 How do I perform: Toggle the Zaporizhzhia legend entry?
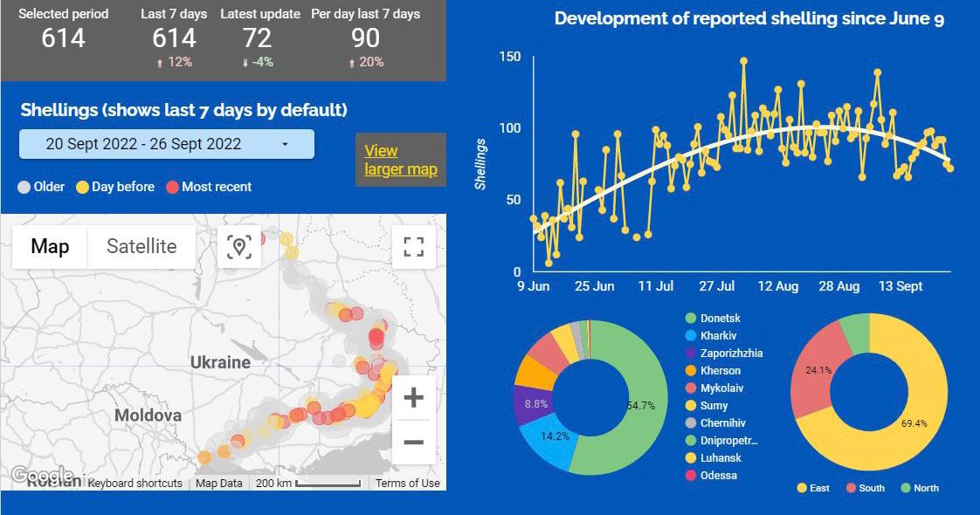coord(730,354)
